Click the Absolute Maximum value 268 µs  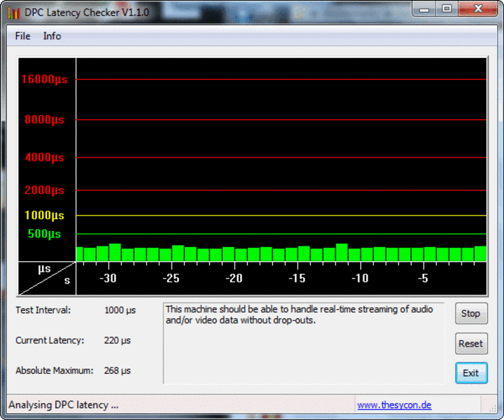coord(118,371)
